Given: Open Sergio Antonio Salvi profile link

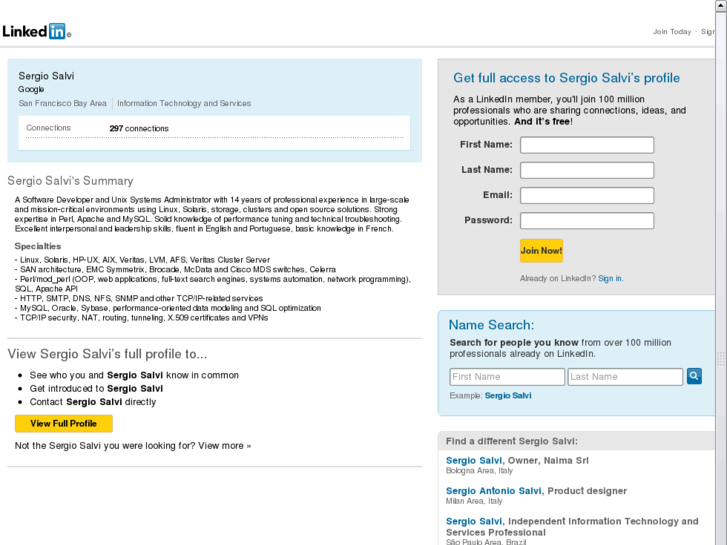Looking at the screenshot, I should point(493,491).
